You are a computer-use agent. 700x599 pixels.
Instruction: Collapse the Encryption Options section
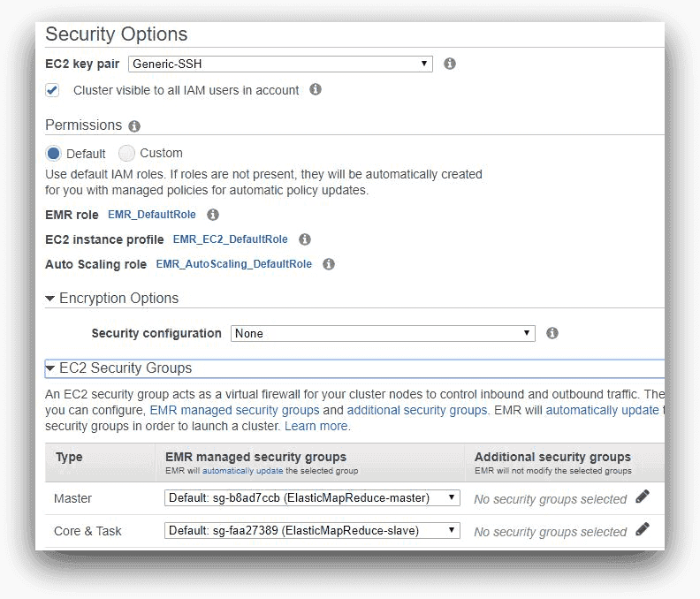coord(50,299)
